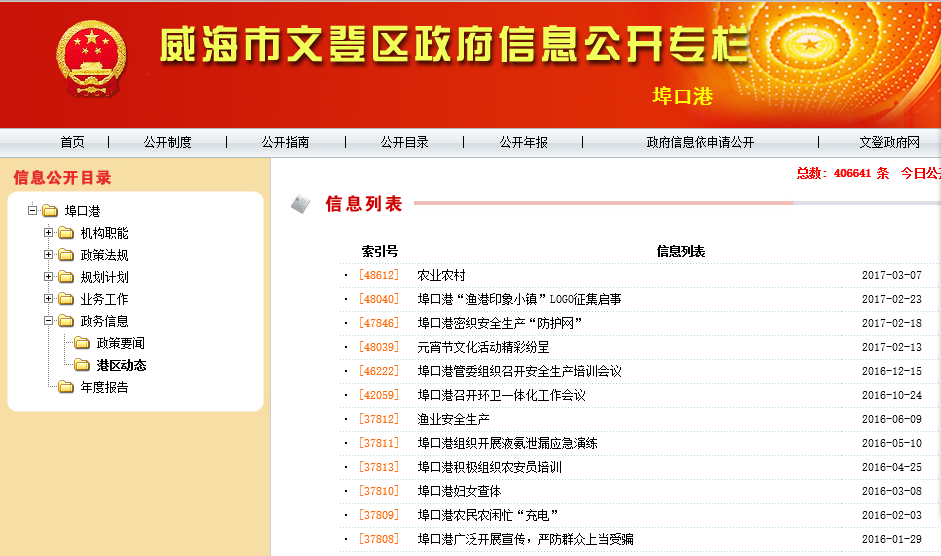Viewport: 941px width, 556px height.
Task: Open the 埠口港妇女查体 list entry
Action: click(459, 491)
